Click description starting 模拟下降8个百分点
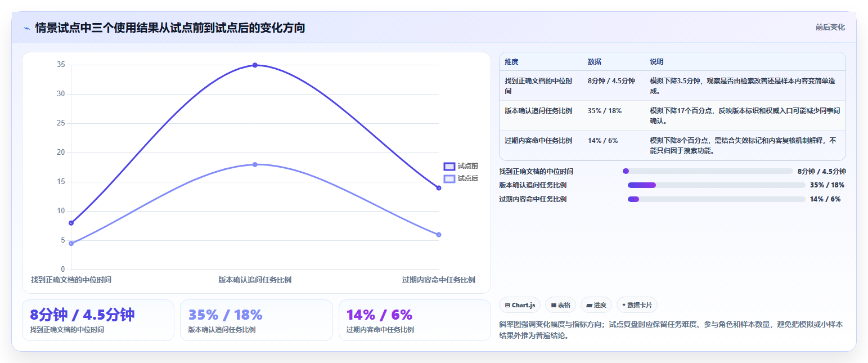Screen dimensions: 868x363 tap(744, 145)
